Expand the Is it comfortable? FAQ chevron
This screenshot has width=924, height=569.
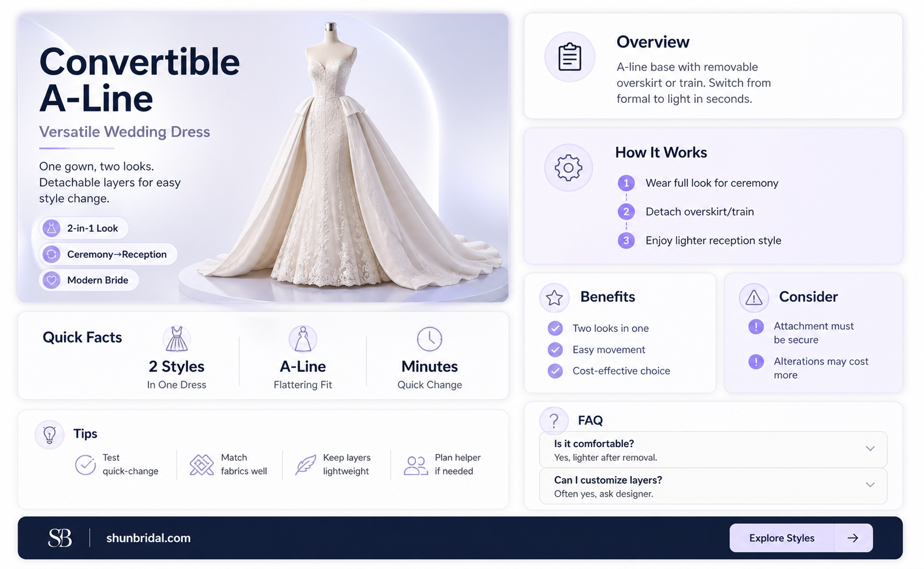[870, 449]
